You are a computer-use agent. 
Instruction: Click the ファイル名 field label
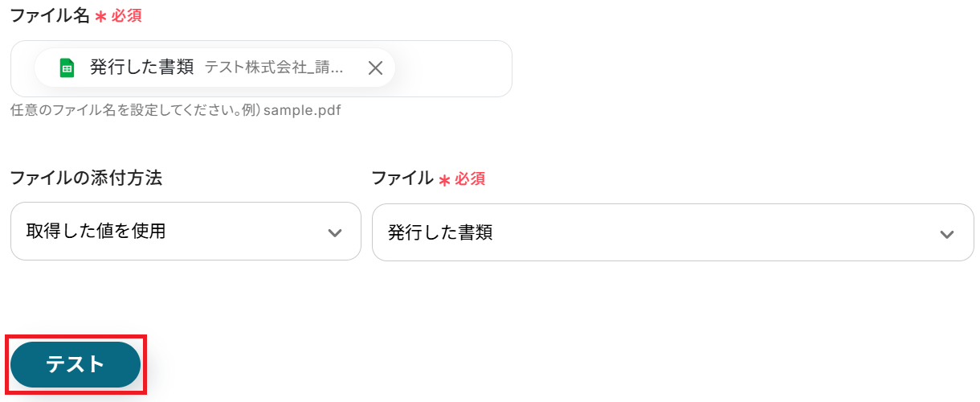50,15
